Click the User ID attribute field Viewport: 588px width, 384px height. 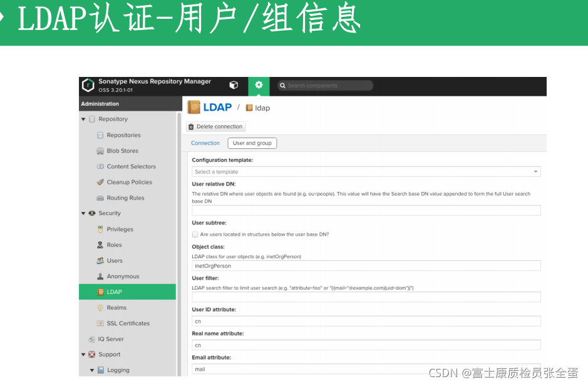click(366, 321)
